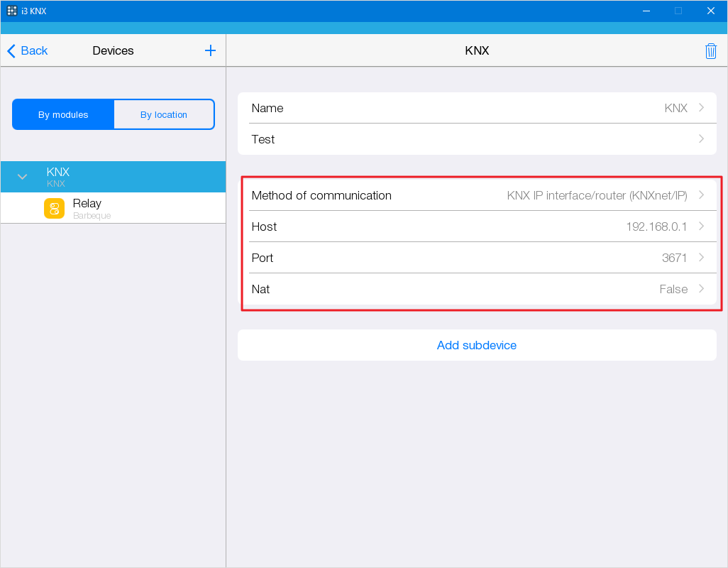728x568 pixels.
Task: Click the Name value KNX
Action: (x=675, y=108)
